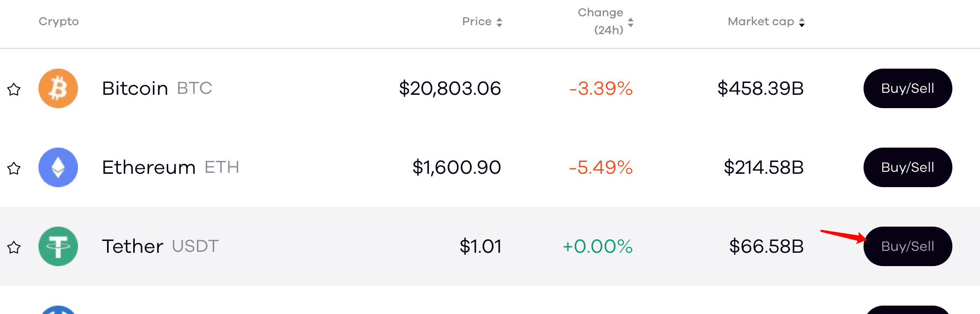This screenshot has height=314, width=980.
Task: Click Buy/Sell button for Tether
Action: point(907,246)
